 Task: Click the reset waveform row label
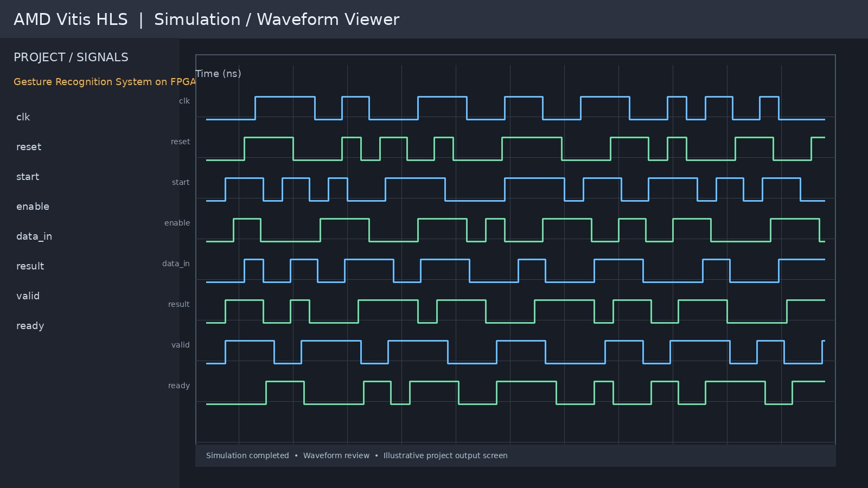coord(180,142)
